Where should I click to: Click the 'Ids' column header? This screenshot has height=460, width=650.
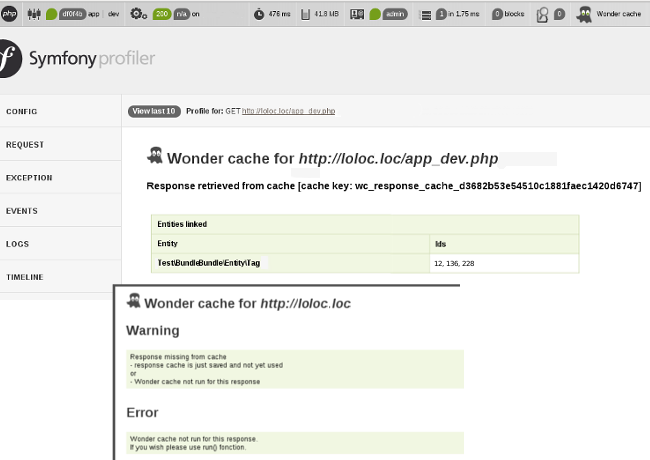[504, 244]
